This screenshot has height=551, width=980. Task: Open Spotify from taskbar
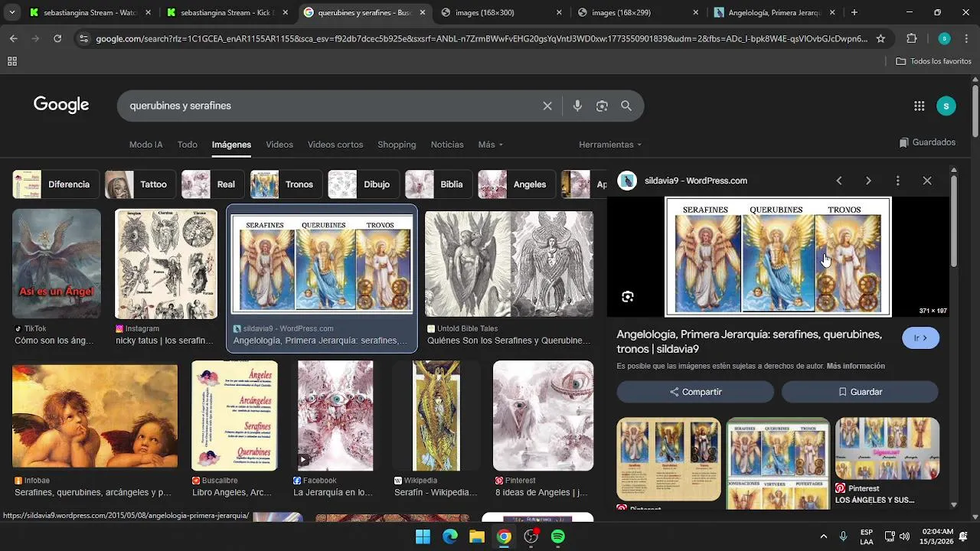pyautogui.click(x=558, y=536)
